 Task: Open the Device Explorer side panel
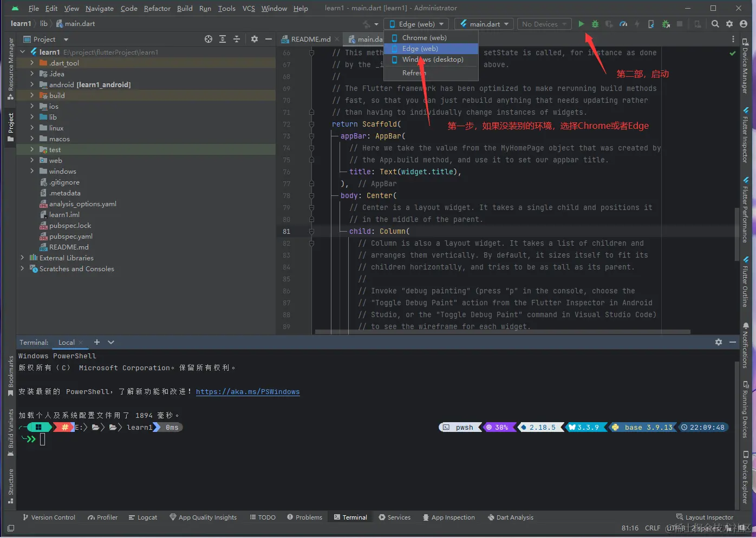[x=745, y=477]
